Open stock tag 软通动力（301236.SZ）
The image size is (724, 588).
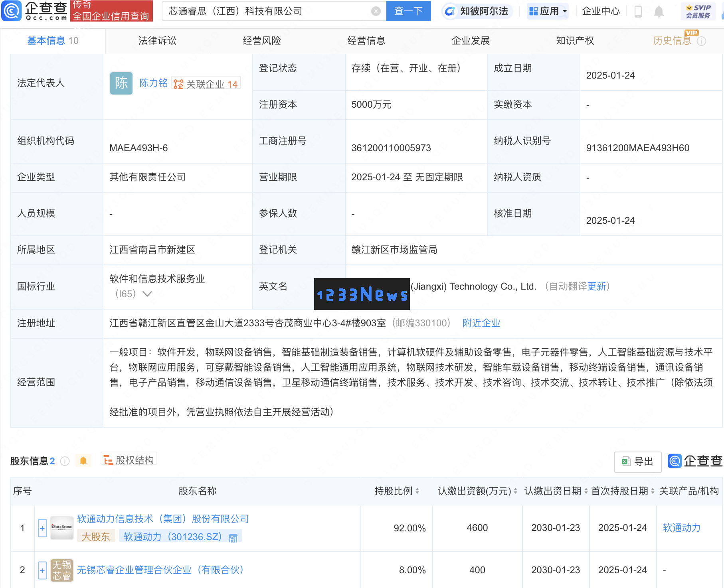coord(172,537)
